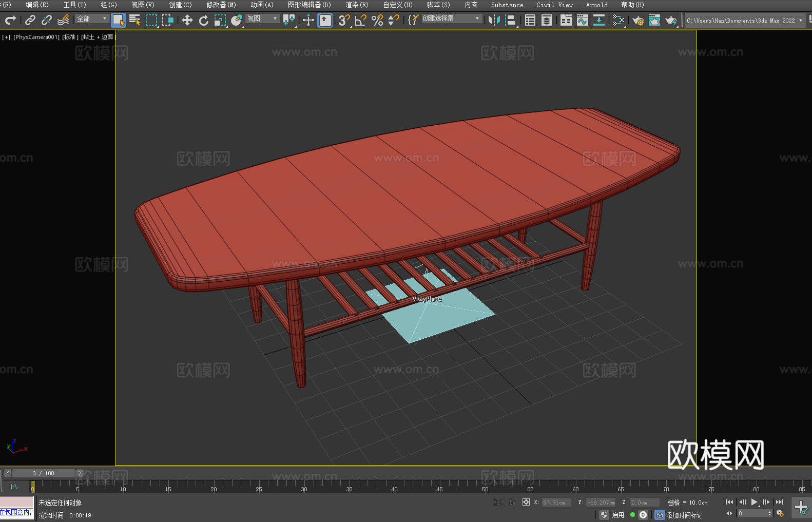Toggle Selection Lock padlock
This screenshot has width=812, height=522.
tap(512, 502)
